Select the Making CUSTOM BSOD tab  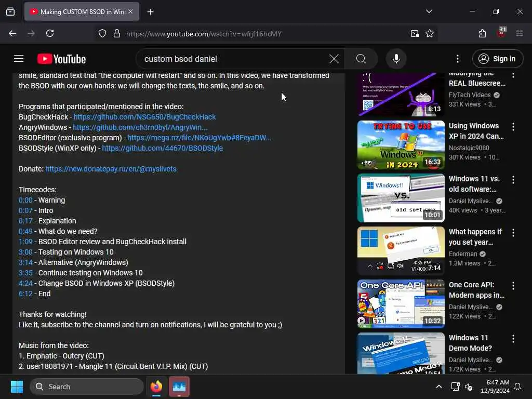[82, 11]
